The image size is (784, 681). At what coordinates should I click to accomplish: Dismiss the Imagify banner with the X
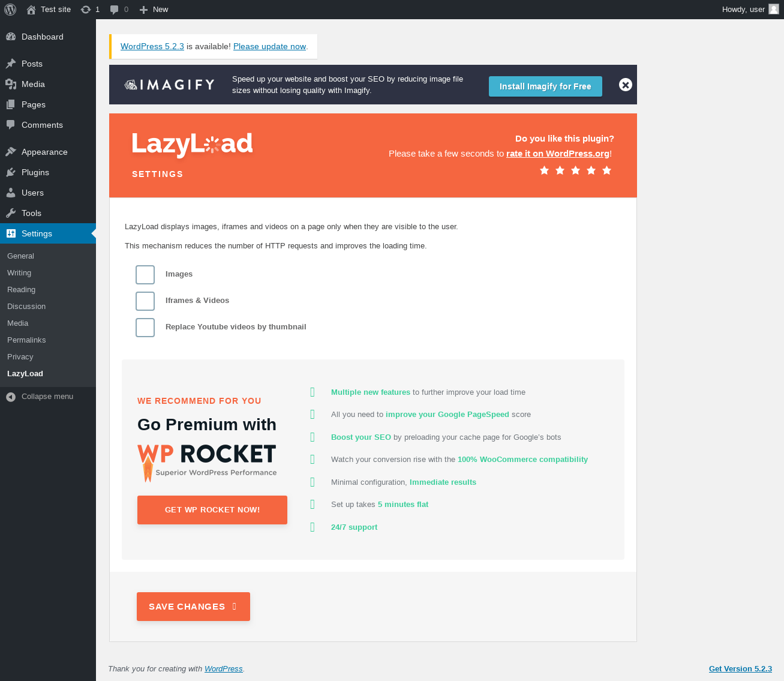point(626,85)
